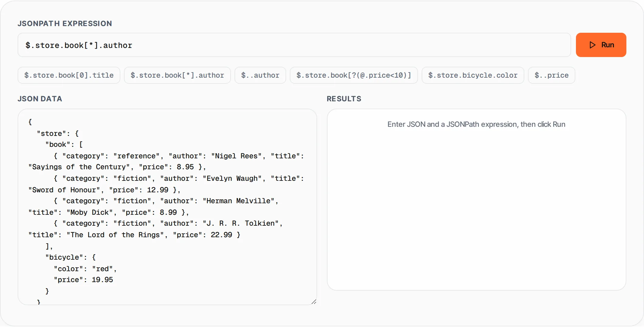Click "Herman Melville" in the JSON editor
Image resolution: width=644 pixels, height=327 pixels.
pos(238,201)
